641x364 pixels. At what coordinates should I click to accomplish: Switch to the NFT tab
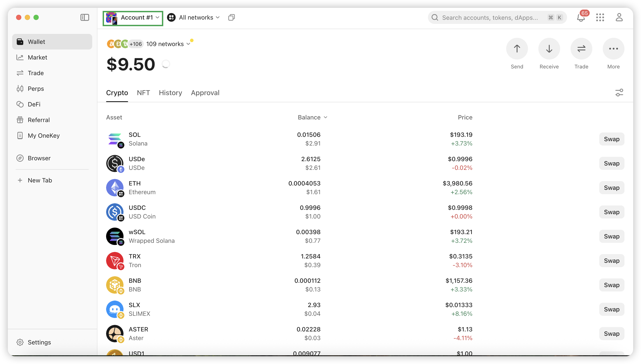144,93
